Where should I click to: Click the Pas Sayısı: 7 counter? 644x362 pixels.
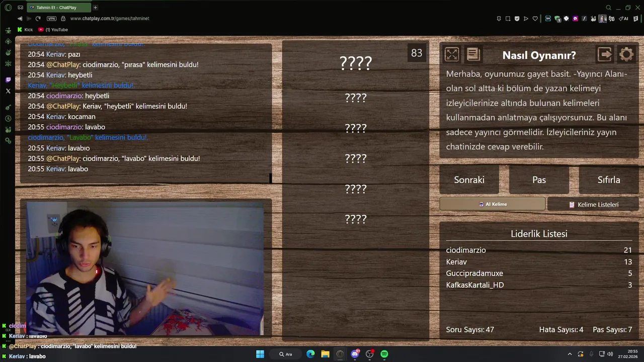point(612,330)
